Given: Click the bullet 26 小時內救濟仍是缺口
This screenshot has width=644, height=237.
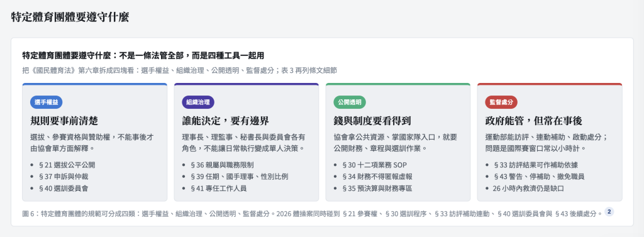Looking at the screenshot, I should (528, 189).
